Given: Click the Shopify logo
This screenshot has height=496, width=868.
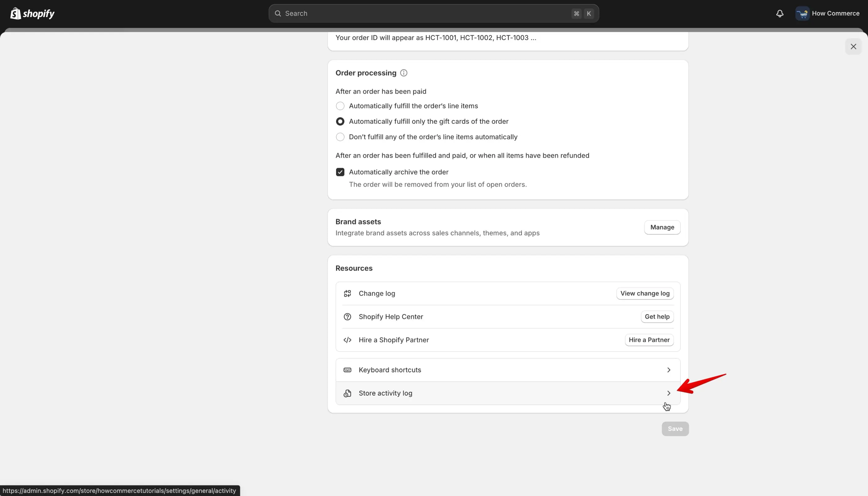Looking at the screenshot, I should (x=32, y=14).
